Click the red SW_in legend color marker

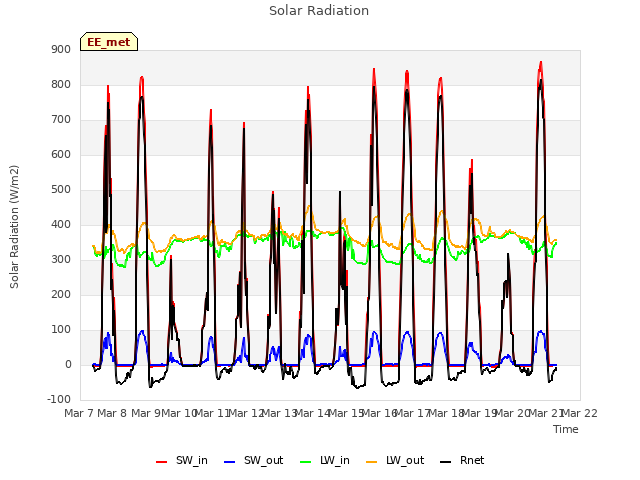tap(162, 462)
